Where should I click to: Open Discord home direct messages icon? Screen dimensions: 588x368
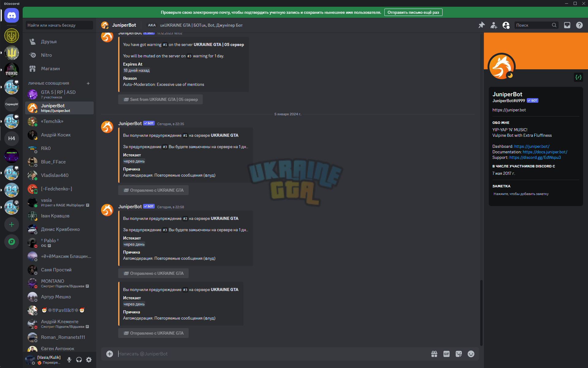click(x=12, y=15)
